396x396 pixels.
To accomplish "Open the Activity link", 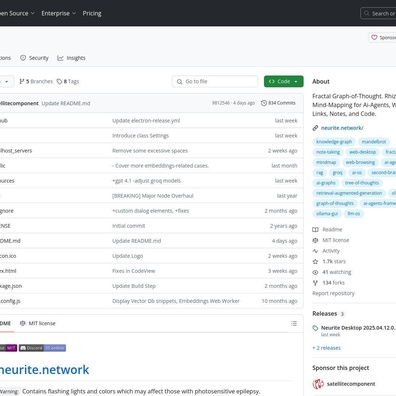I will (326, 251).
